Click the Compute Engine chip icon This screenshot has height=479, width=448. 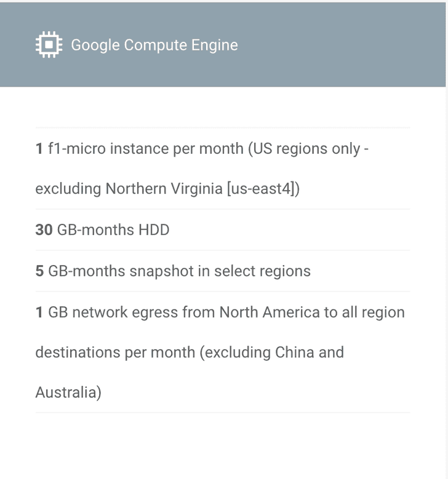[49, 45]
